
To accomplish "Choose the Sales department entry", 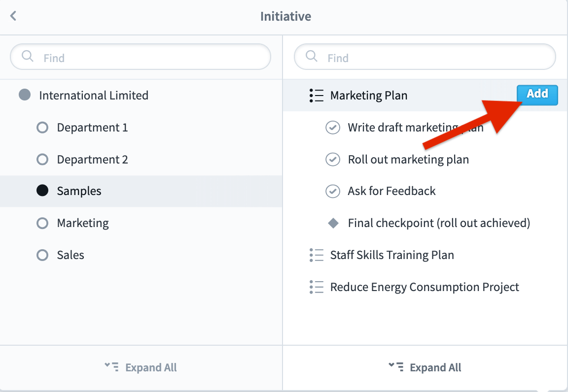I will [71, 255].
